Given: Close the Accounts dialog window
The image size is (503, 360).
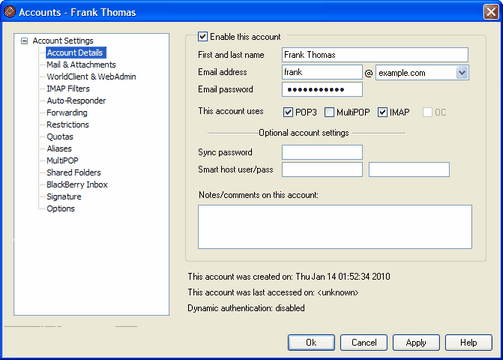Looking at the screenshot, I should tap(491, 12).
